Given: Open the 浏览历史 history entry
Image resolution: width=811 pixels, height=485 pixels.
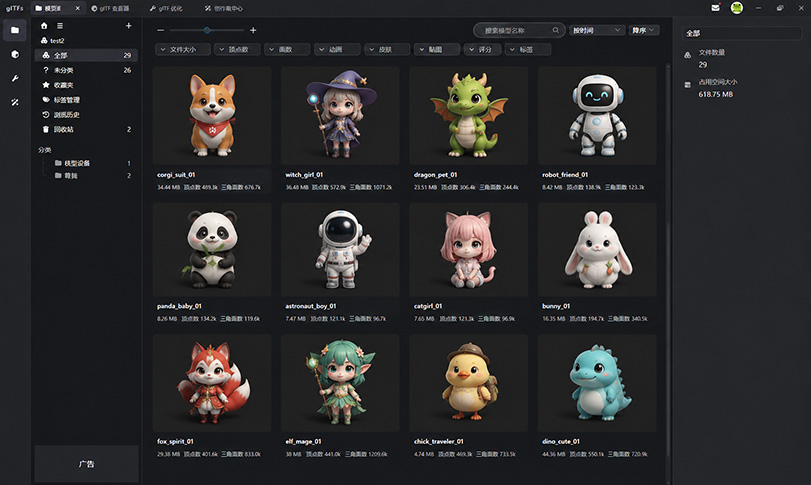Looking at the screenshot, I should (x=86, y=115).
